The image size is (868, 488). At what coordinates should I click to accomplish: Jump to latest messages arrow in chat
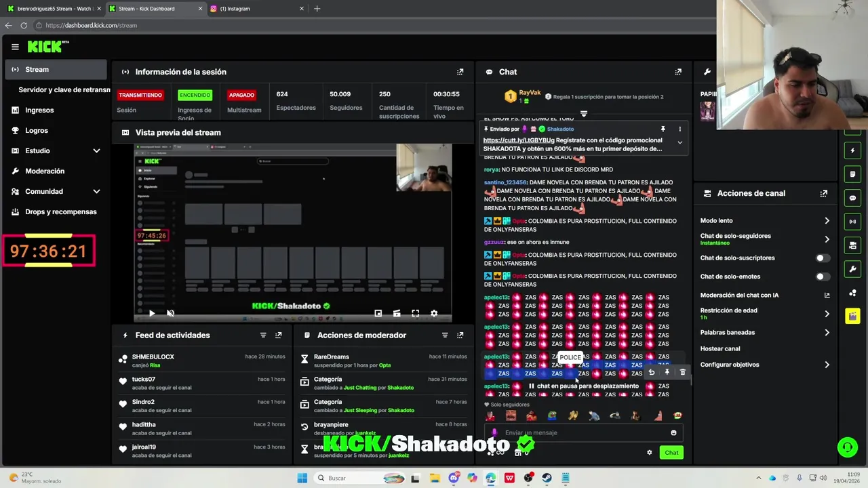[x=583, y=114]
